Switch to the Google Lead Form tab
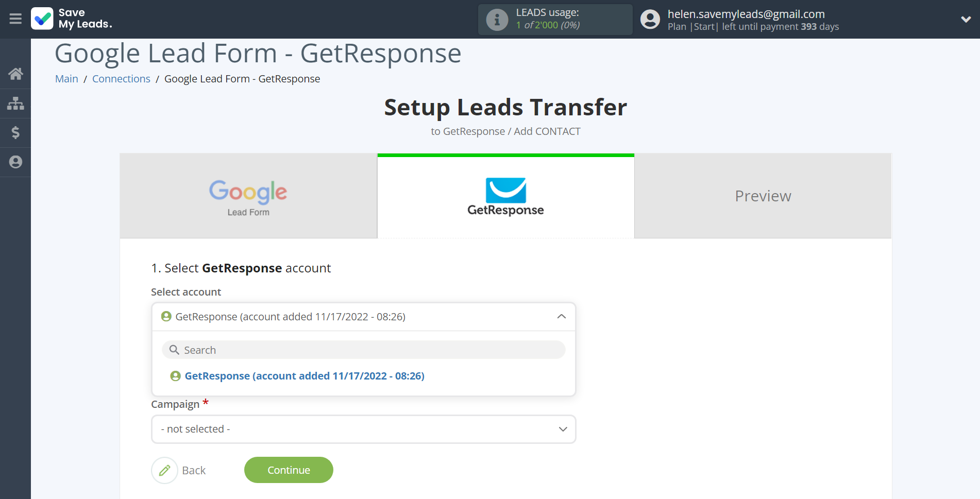 tap(248, 196)
